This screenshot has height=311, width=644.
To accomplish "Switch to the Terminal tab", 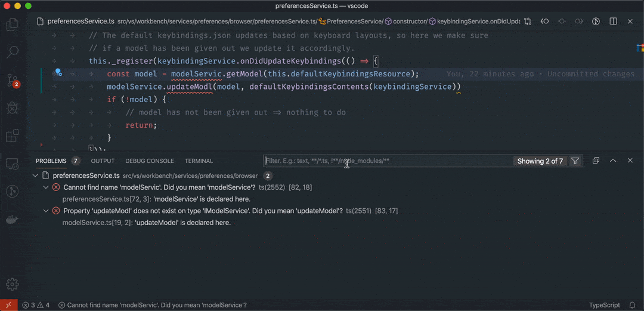I will pos(199,161).
